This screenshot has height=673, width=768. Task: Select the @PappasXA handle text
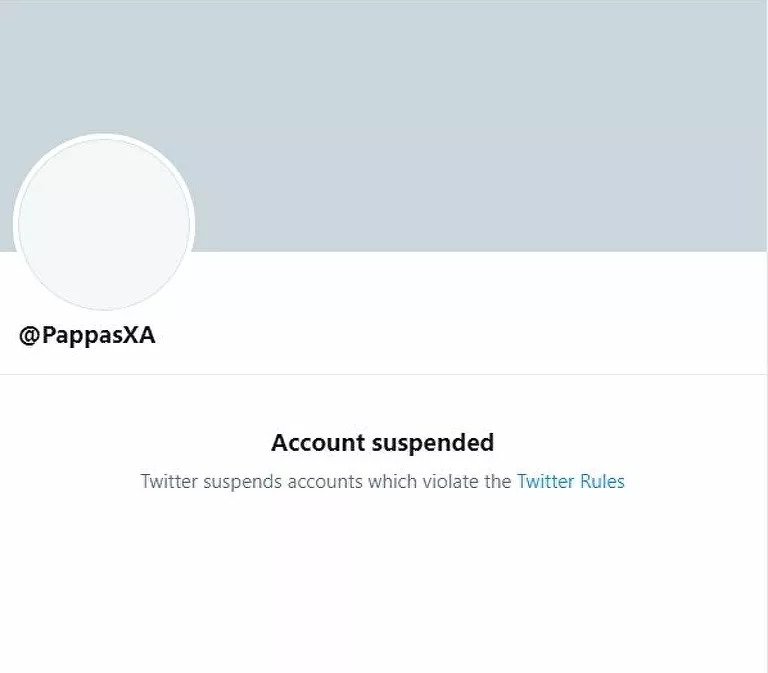click(x=87, y=336)
